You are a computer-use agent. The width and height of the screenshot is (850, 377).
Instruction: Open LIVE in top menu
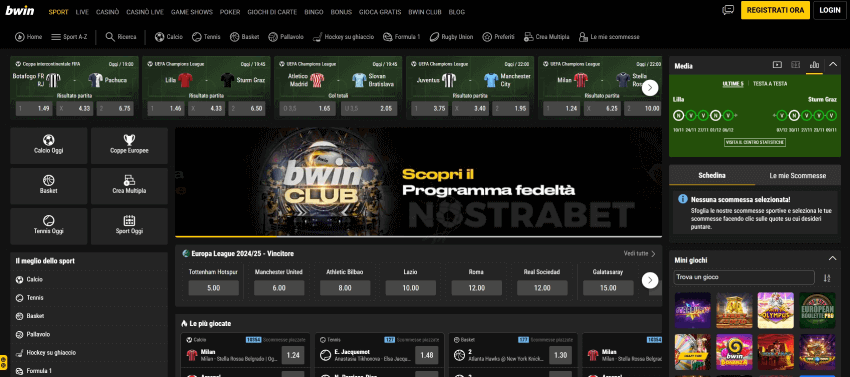pos(82,11)
